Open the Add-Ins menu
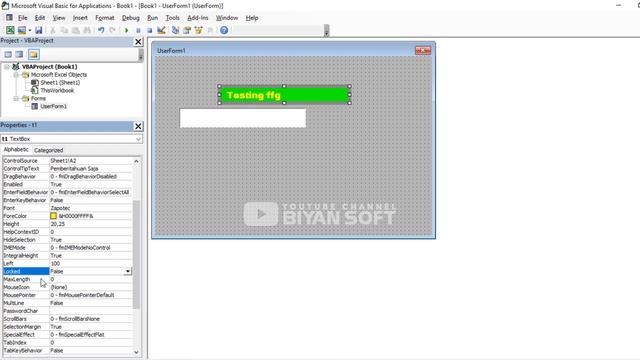Viewport: 640px width, 360px height. pyautogui.click(x=198, y=18)
